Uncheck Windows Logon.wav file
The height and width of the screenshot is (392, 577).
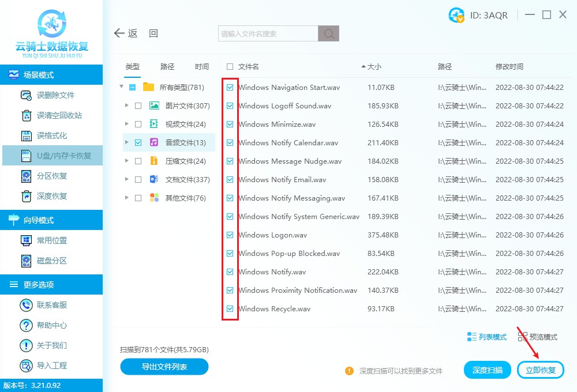coord(230,235)
